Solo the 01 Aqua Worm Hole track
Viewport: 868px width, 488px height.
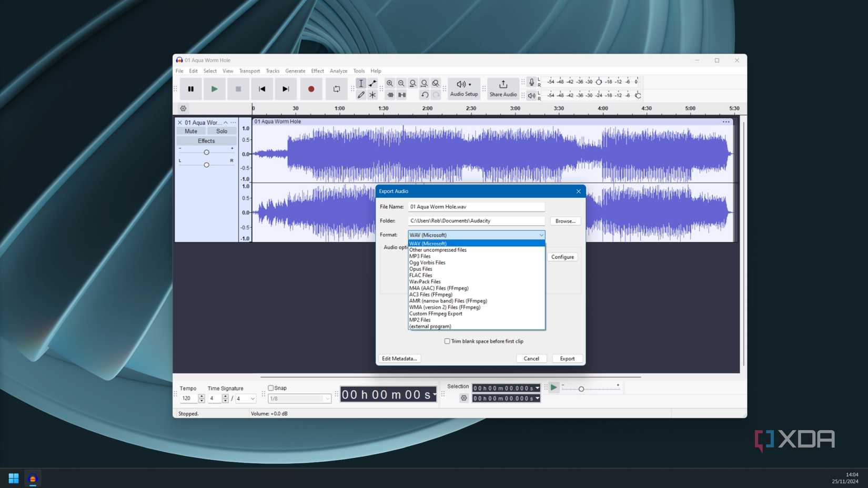click(x=221, y=131)
